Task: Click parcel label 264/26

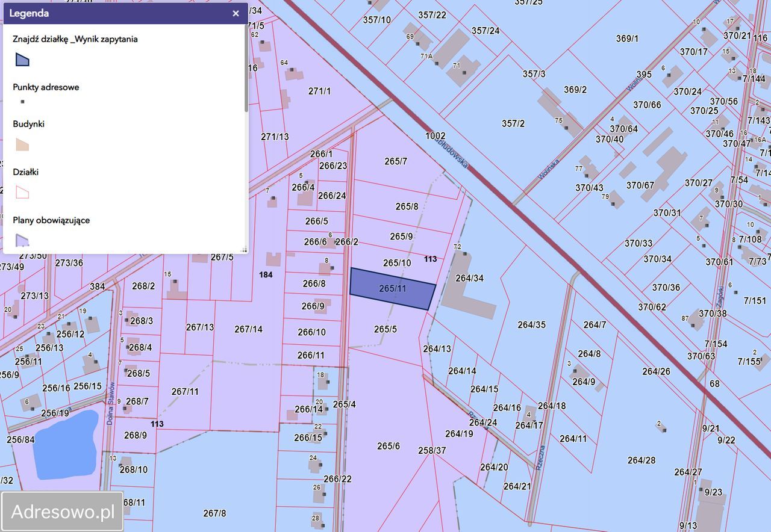Action: [x=656, y=371]
